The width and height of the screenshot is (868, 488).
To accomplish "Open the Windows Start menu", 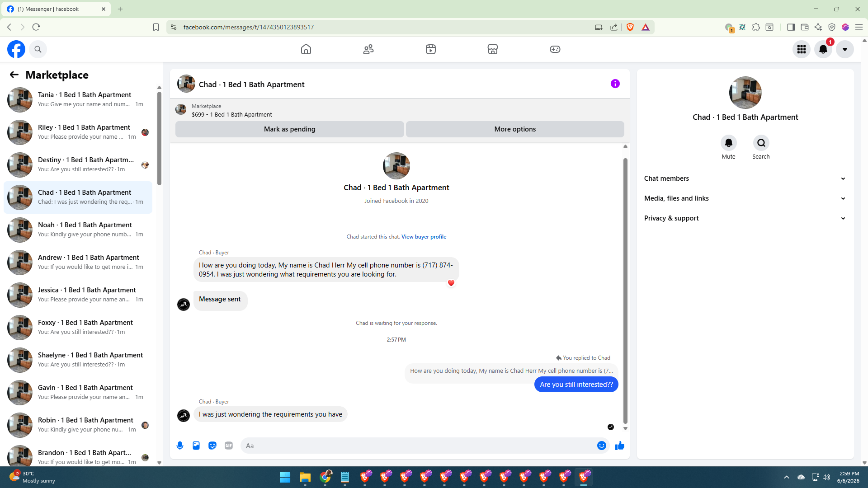I will (x=285, y=477).
